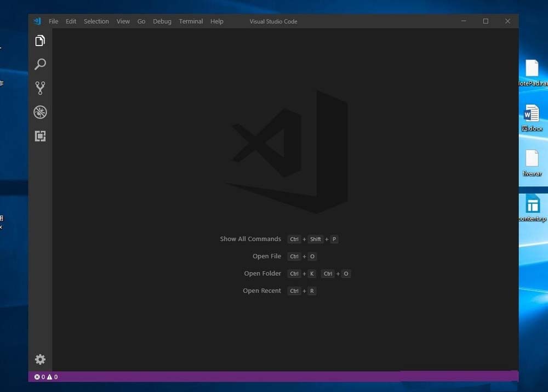
Task: Open the Manage gear icon
Action: [40, 359]
